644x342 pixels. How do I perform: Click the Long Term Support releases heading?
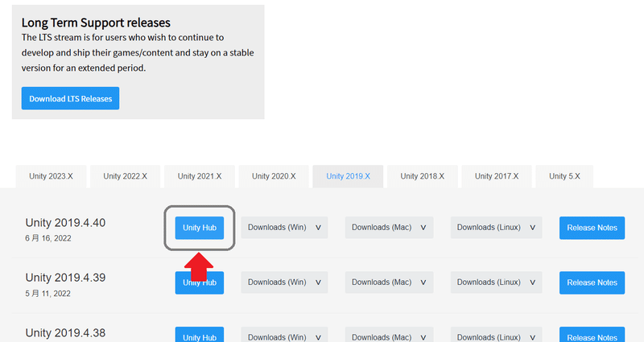[96, 23]
